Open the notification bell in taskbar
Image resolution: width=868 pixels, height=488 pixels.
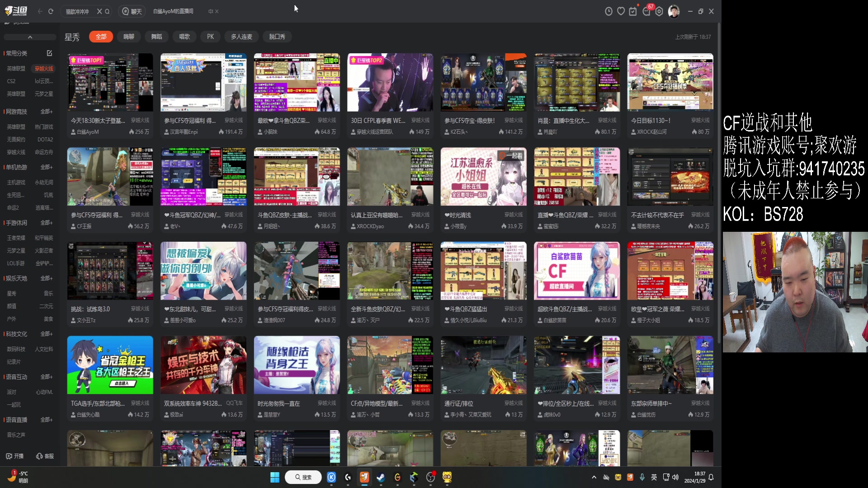point(711,477)
